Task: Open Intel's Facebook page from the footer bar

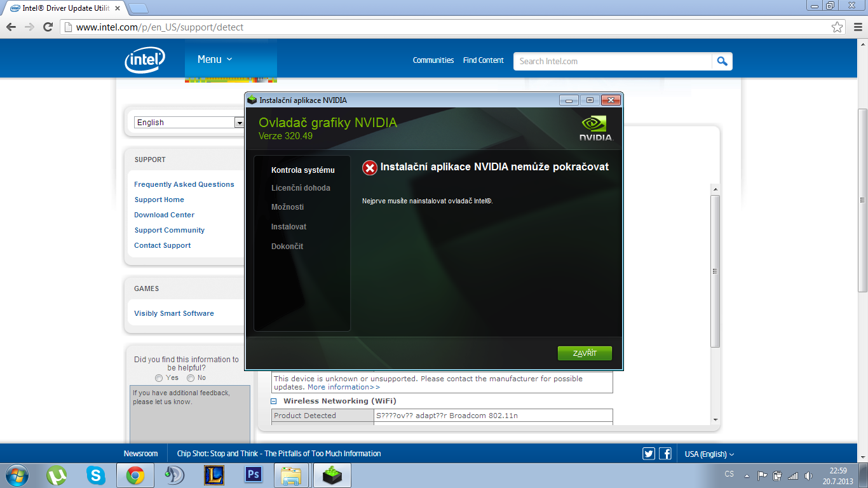Action: (x=665, y=454)
